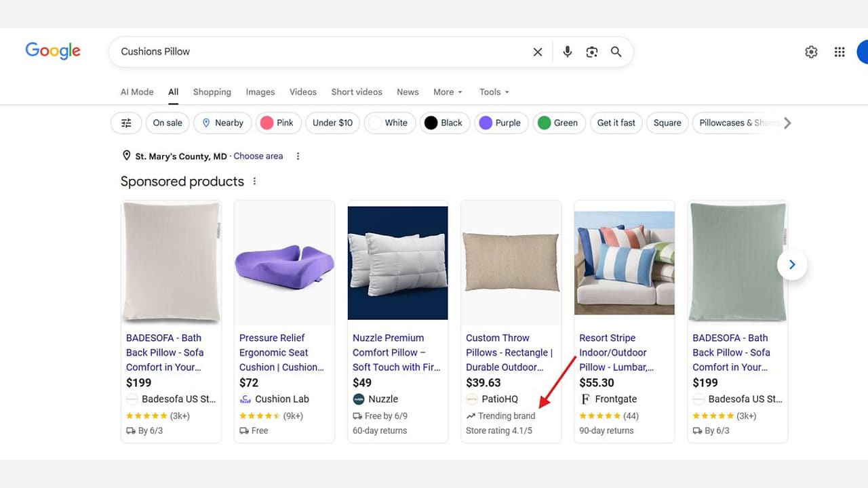Open Nuzzle Premium Comfort Pillow link
Screen dimensions: 868x488
(x=396, y=352)
